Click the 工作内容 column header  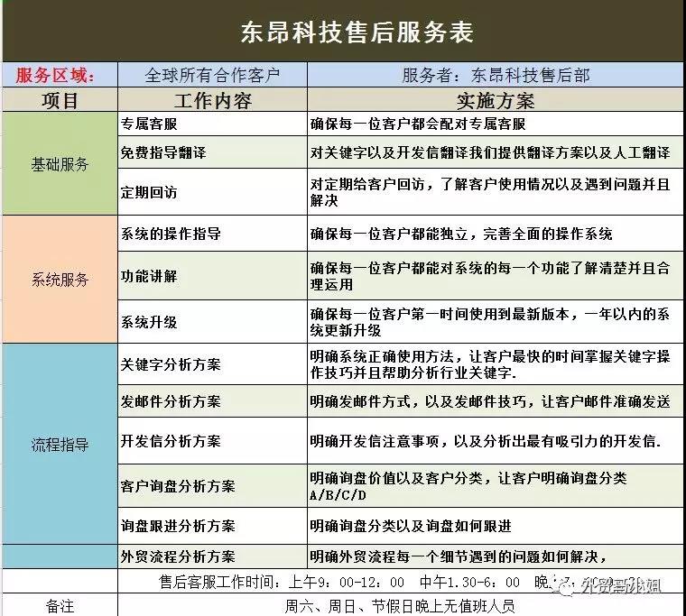(x=212, y=100)
